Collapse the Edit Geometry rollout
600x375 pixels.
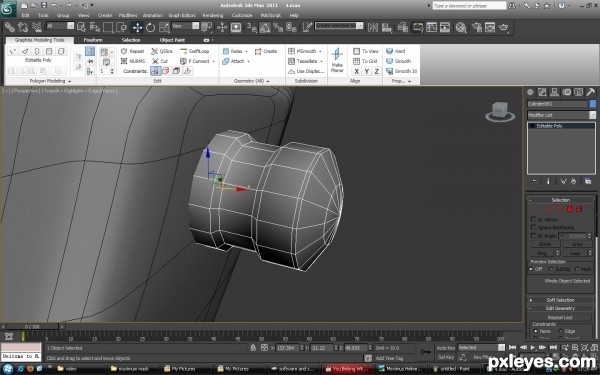[561, 308]
